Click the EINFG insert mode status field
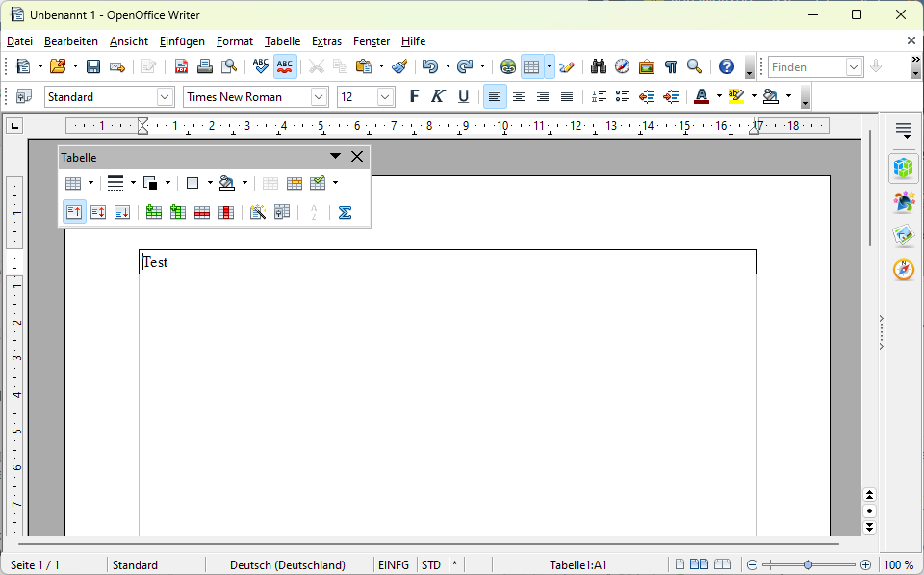This screenshot has height=575, width=924. coord(394,565)
